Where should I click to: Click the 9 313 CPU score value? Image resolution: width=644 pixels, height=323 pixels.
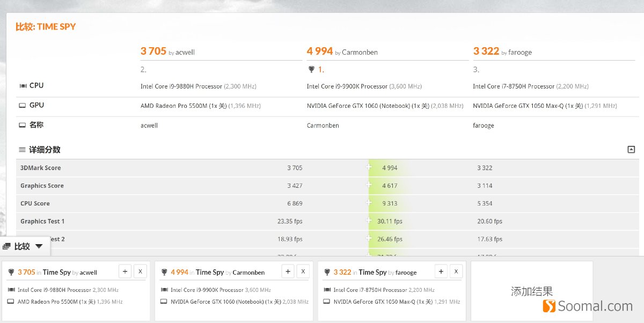(x=390, y=203)
